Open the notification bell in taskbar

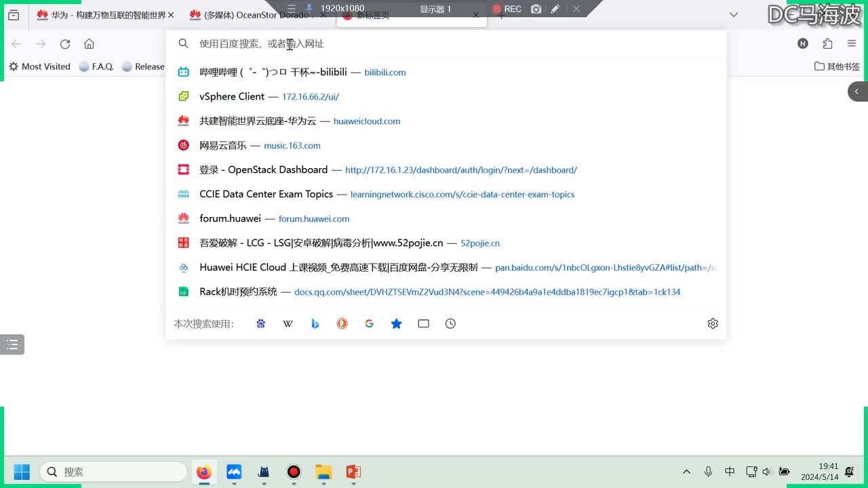pos(850,472)
